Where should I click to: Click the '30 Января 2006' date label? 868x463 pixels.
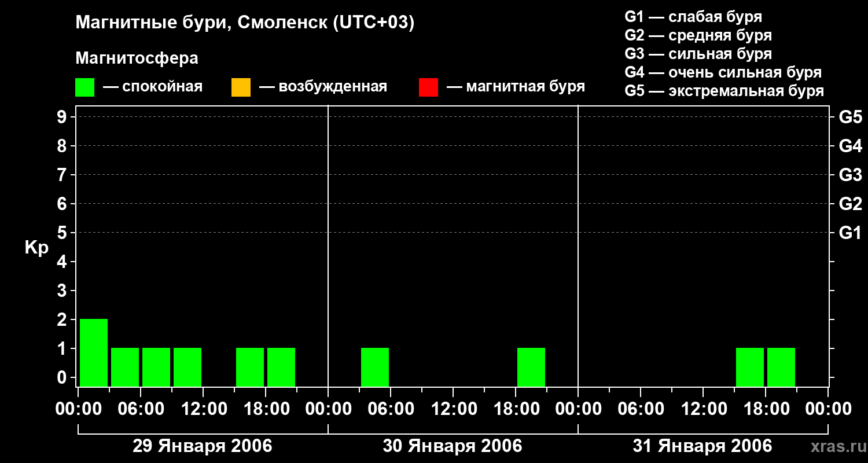pos(453,446)
